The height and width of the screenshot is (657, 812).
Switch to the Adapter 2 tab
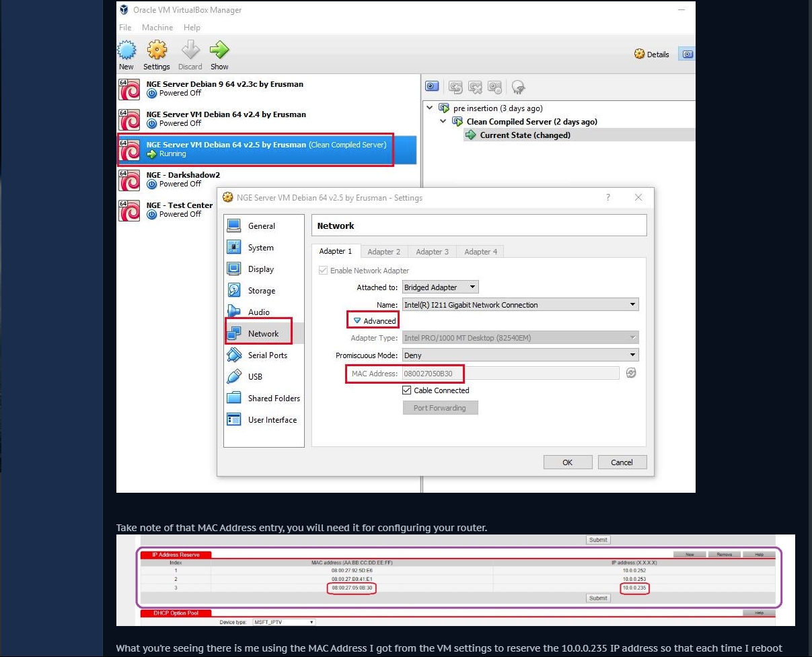[384, 252]
